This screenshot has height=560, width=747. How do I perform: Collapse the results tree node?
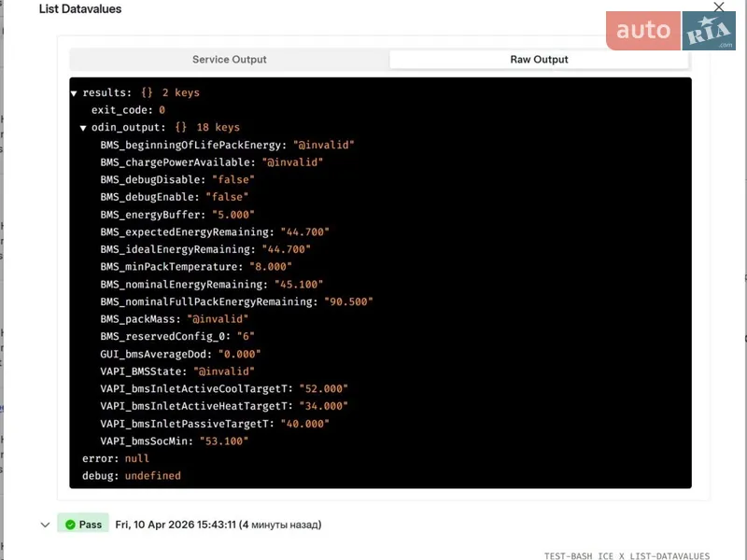pos(74,93)
